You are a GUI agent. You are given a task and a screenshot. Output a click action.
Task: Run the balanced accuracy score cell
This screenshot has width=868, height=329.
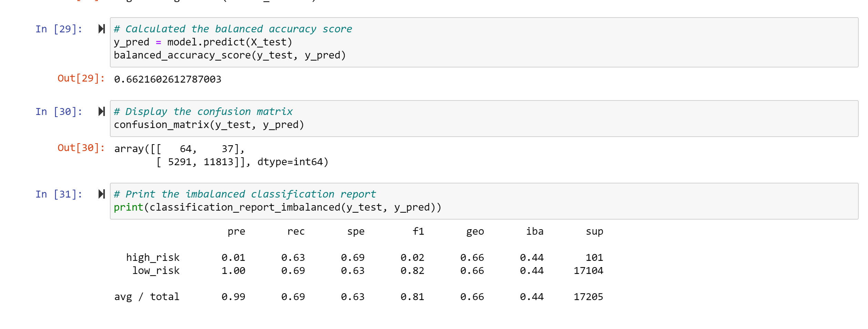[x=101, y=29]
